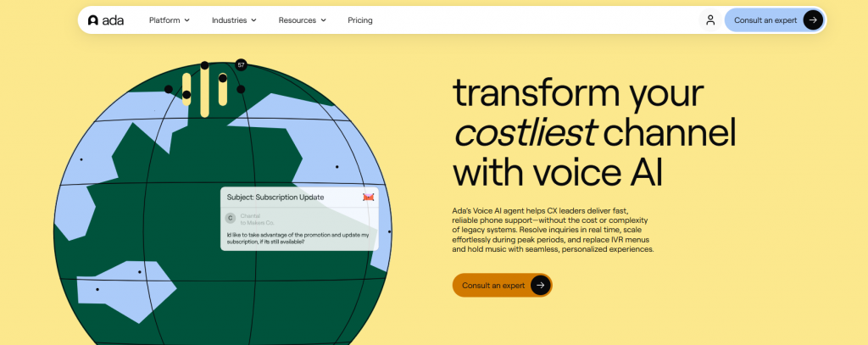Click the orange Consult an expert button
Image resolution: width=868 pixels, height=345 pixels.
coord(502,285)
